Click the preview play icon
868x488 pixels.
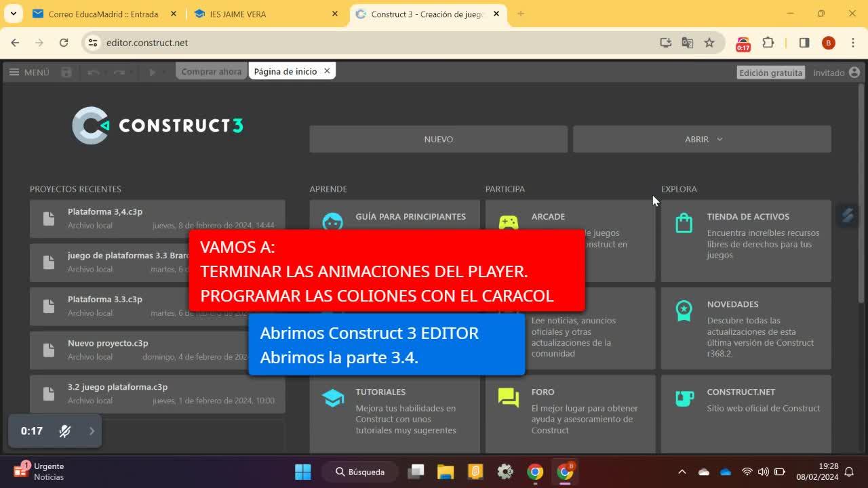pyautogui.click(x=153, y=72)
